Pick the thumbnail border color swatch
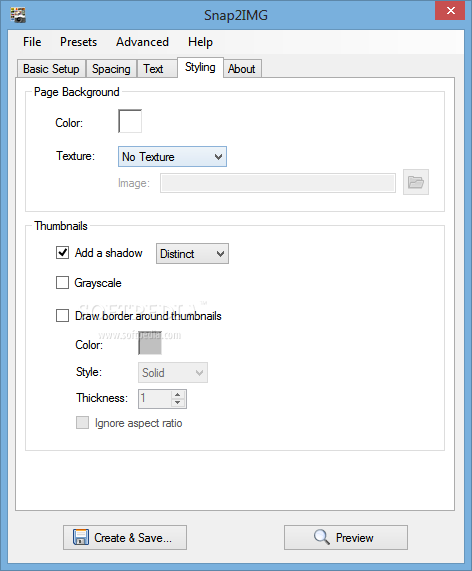Viewport: 472px width, 571px height. 150,343
